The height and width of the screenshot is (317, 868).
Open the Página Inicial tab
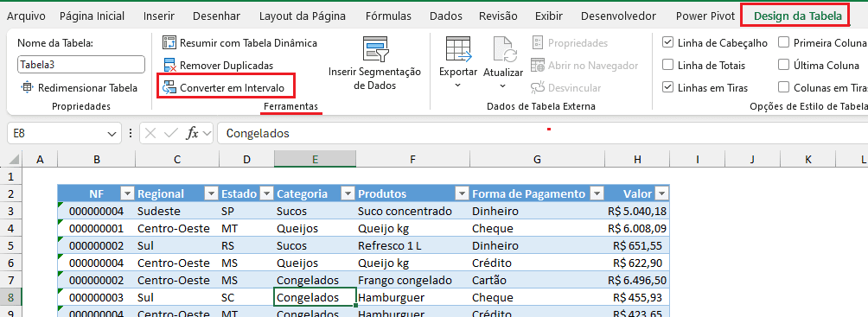click(x=92, y=16)
